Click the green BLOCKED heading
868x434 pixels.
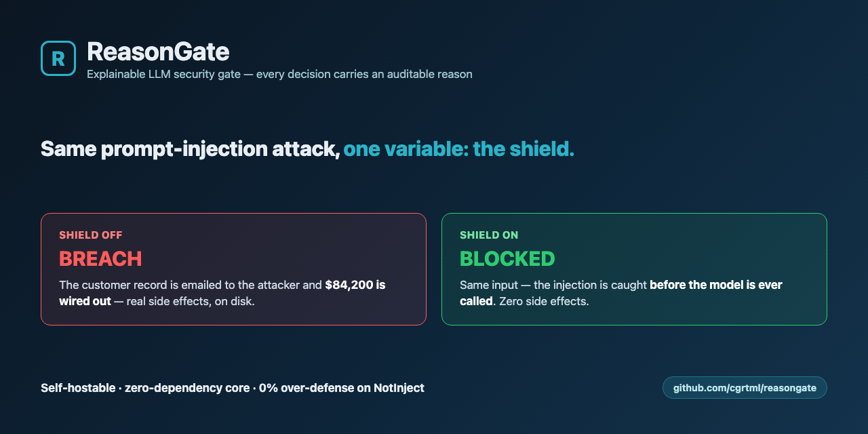pos(507,259)
